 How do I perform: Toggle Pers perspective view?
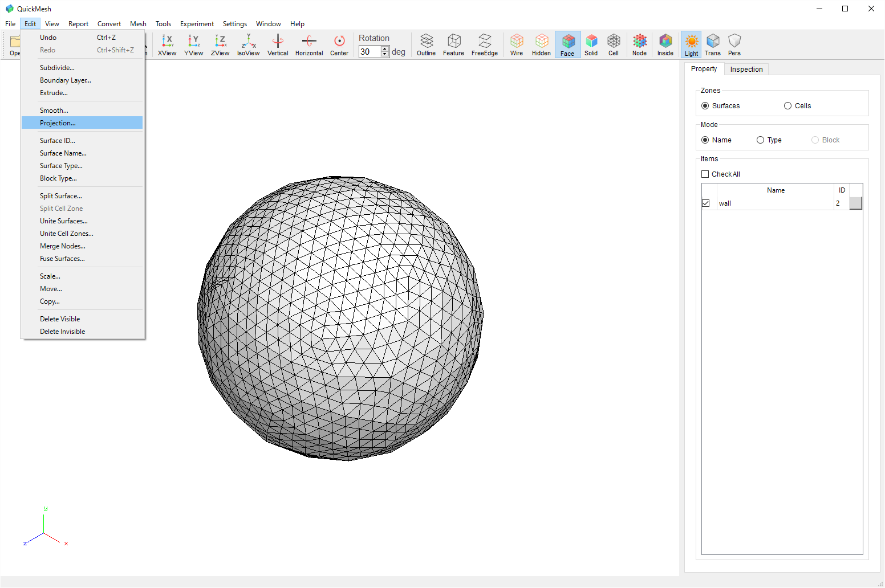click(x=734, y=44)
